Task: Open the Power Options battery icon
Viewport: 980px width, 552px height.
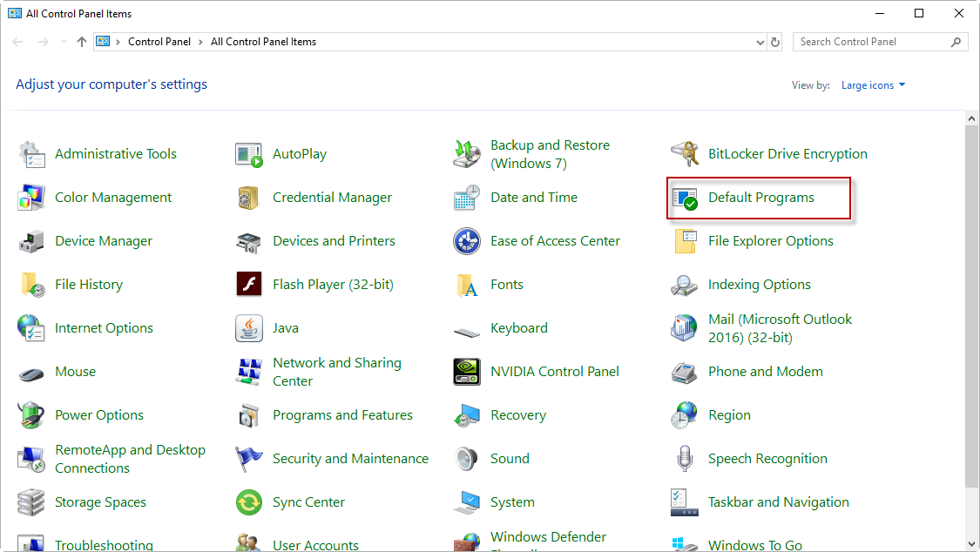Action: [x=31, y=415]
